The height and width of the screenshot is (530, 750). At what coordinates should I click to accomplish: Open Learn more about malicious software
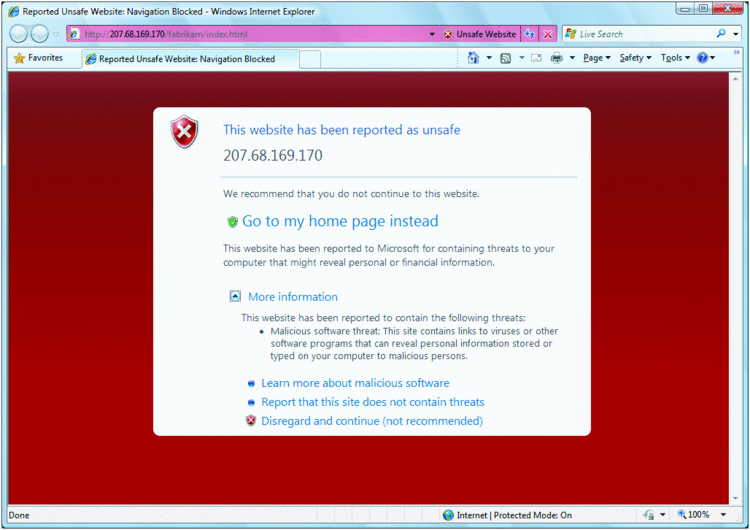[x=355, y=383]
